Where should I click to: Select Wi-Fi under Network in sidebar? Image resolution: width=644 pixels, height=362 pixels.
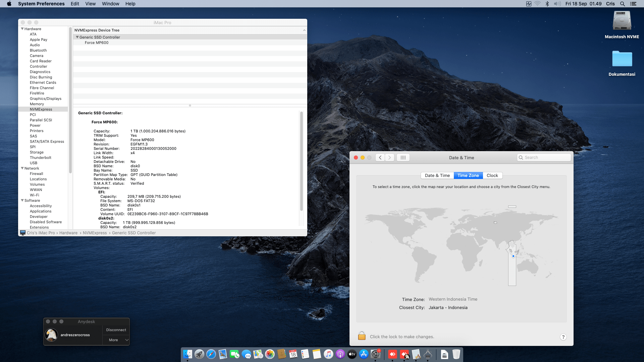[x=34, y=195]
